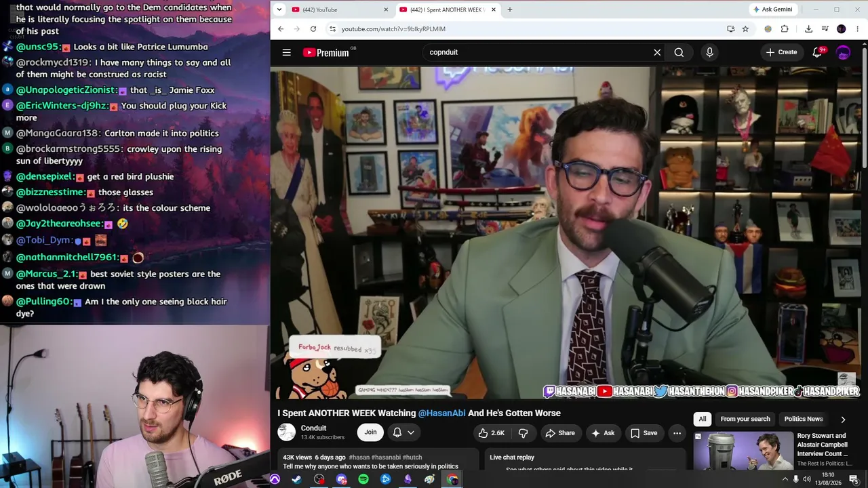Open Chrome media controls icon
Viewport: 868px width, 488px height.
tap(825, 28)
